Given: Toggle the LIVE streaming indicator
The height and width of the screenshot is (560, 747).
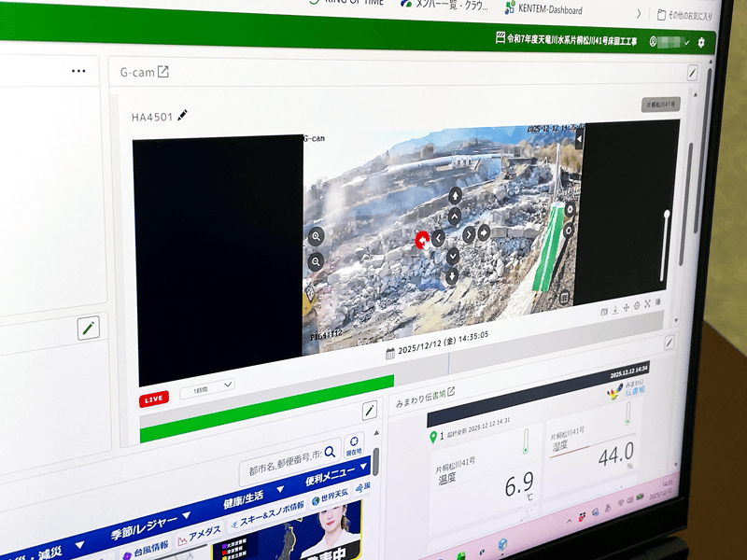Looking at the screenshot, I should [x=152, y=398].
